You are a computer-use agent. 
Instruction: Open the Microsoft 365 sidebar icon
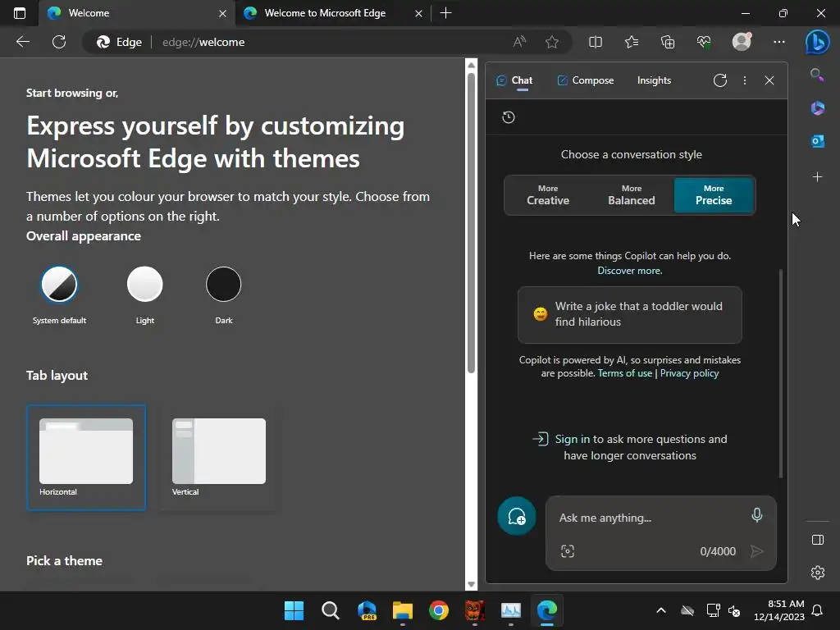818,107
